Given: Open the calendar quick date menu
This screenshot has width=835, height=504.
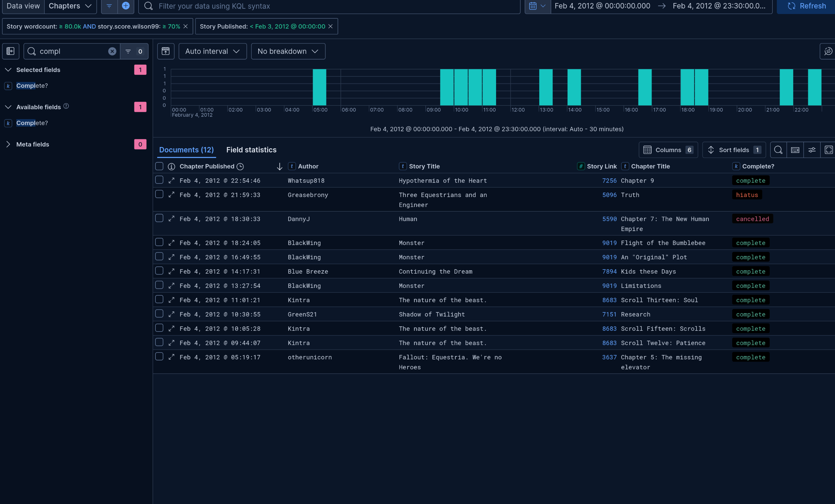Looking at the screenshot, I should [x=537, y=6].
